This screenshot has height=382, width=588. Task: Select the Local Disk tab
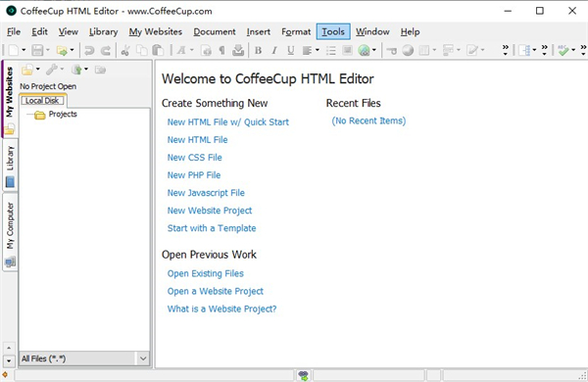click(42, 101)
